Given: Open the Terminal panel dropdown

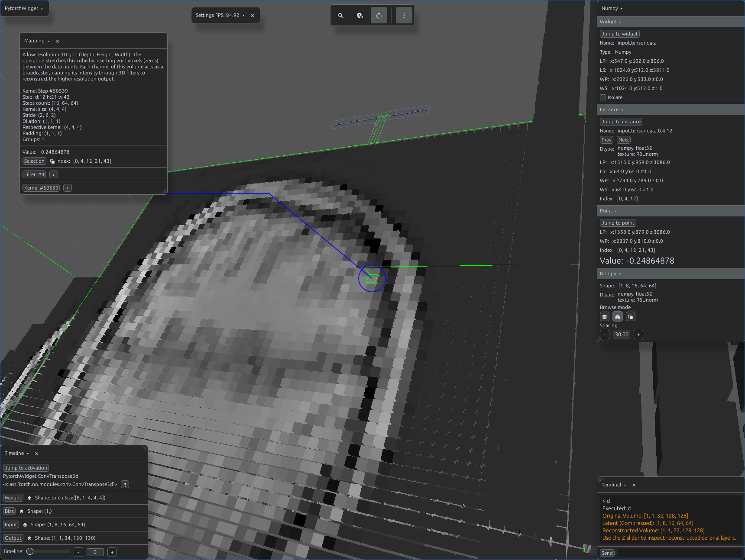Looking at the screenshot, I should coord(625,485).
